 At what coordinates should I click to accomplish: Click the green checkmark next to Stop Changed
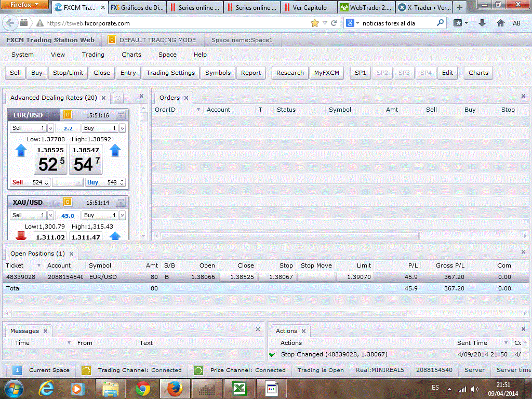click(273, 354)
